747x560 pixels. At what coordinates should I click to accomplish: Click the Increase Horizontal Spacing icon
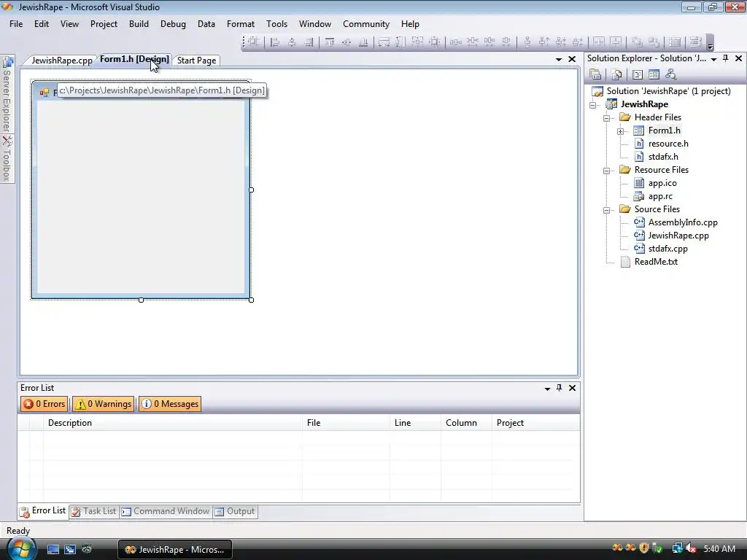tap(472, 42)
